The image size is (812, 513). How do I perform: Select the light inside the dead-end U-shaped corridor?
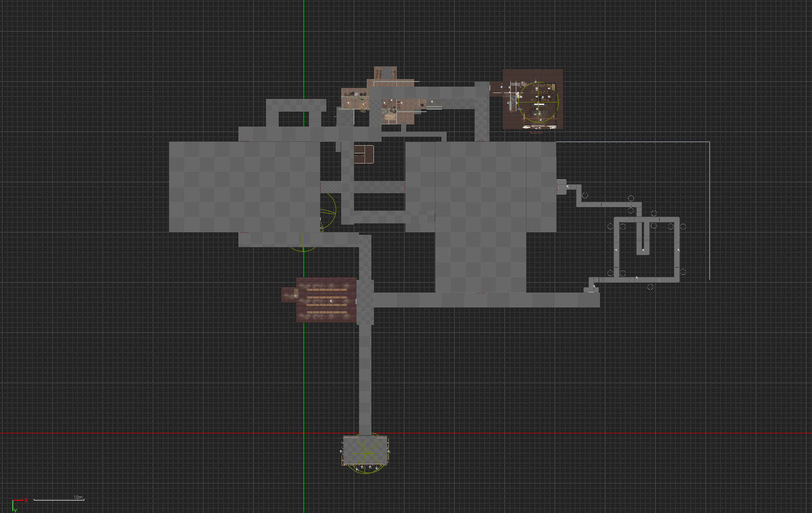coord(643,250)
